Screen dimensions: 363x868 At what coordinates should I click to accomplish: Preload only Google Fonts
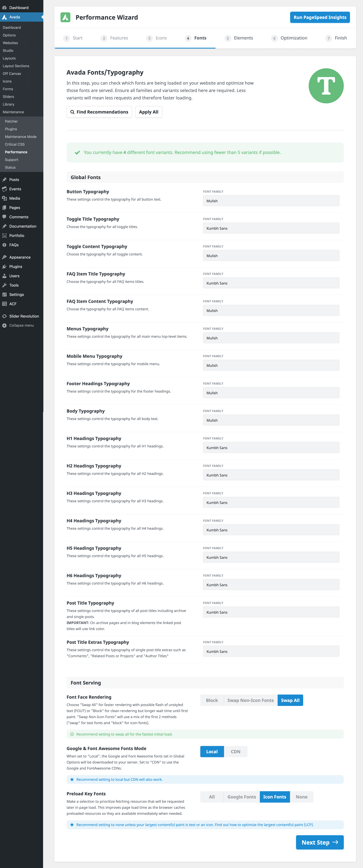pyautogui.click(x=242, y=797)
